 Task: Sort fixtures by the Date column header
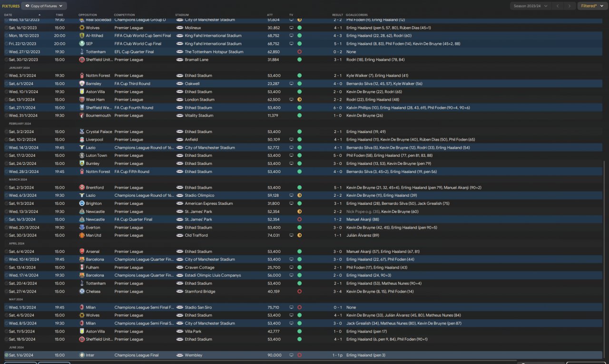click(8, 15)
